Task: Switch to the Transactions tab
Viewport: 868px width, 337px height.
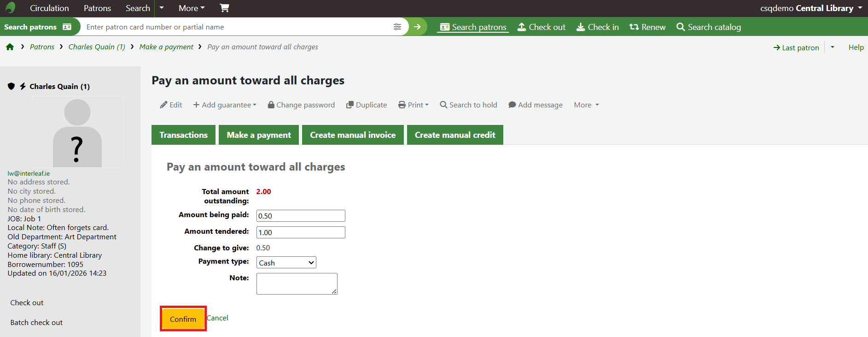Action: click(183, 135)
